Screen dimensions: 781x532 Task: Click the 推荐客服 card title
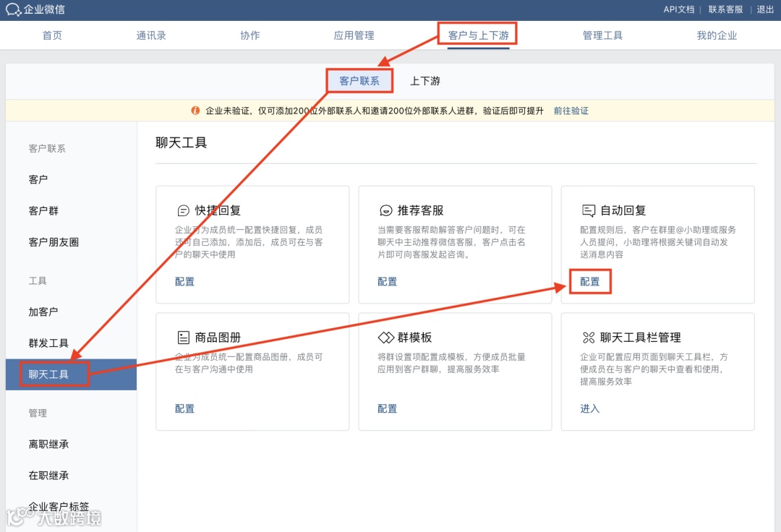coord(420,210)
